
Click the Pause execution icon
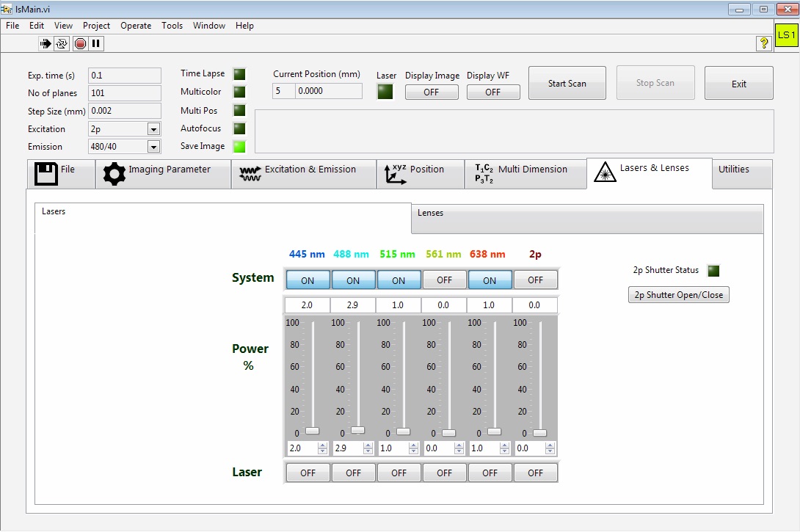pyautogui.click(x=96, y=43)
